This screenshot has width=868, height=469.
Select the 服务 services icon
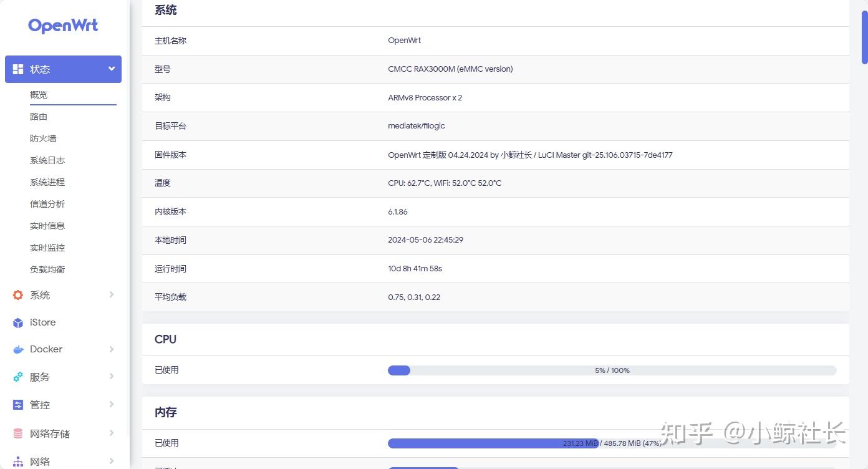tap(17, 377)
